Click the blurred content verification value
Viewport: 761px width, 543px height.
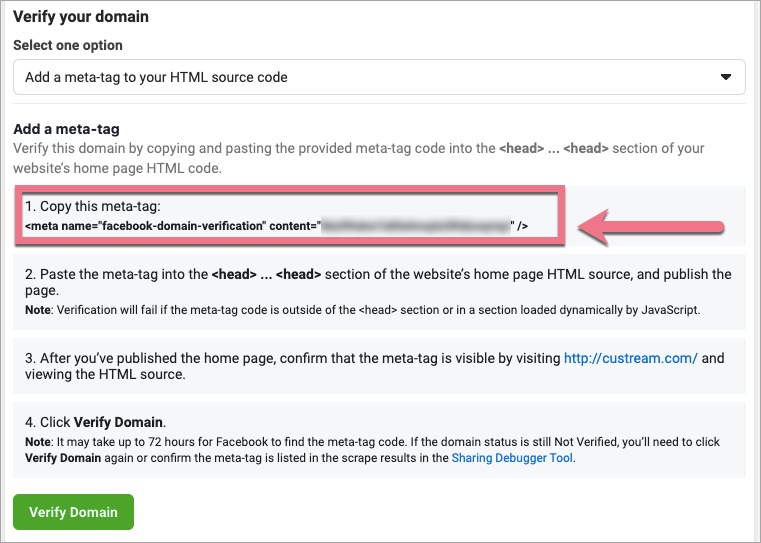pos(414,227)
